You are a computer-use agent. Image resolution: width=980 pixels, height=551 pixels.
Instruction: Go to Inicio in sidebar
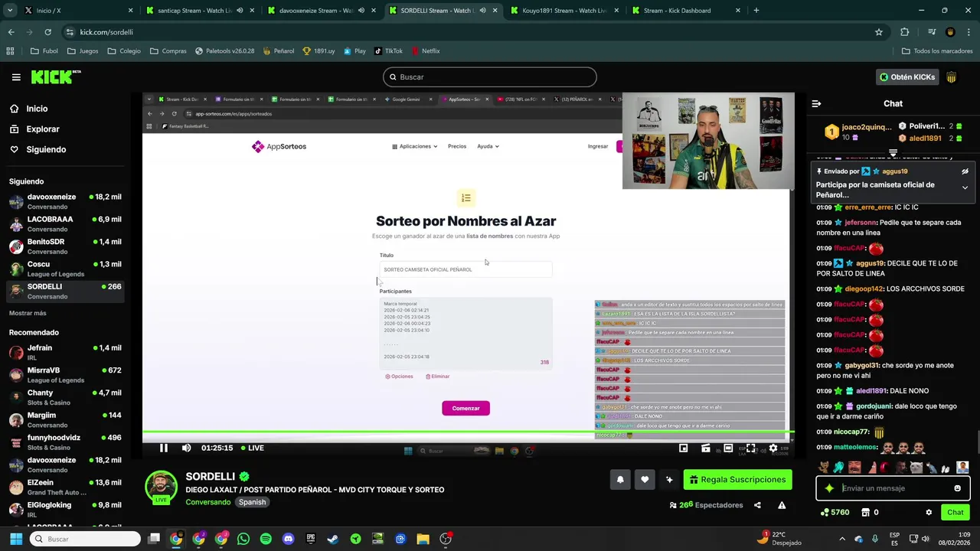tap(37, 109)
